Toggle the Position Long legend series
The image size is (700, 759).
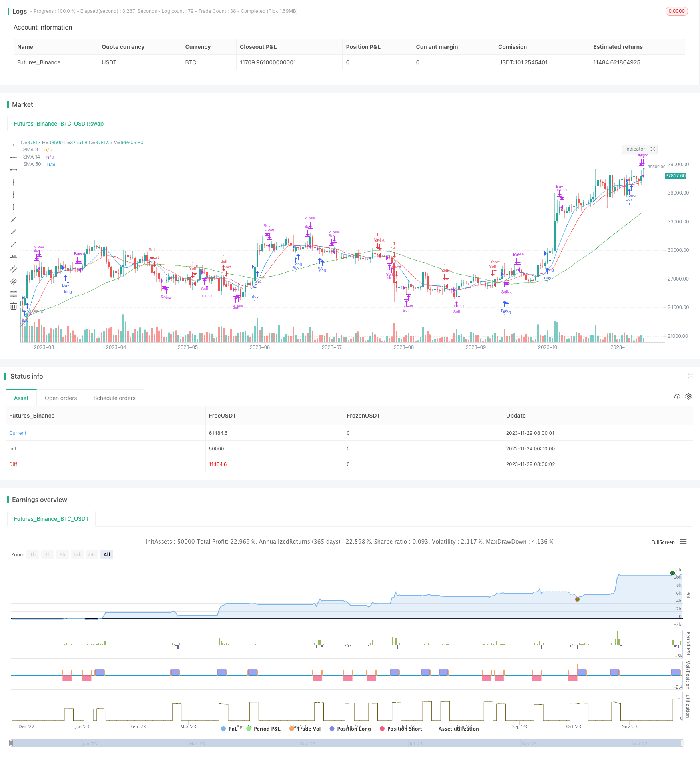[350, 729]
